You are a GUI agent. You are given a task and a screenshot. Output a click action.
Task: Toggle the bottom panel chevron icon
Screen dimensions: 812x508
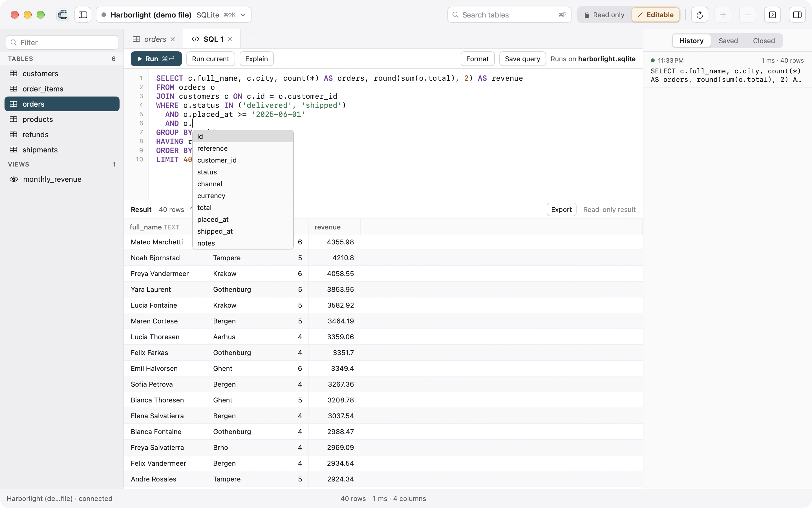773,15
